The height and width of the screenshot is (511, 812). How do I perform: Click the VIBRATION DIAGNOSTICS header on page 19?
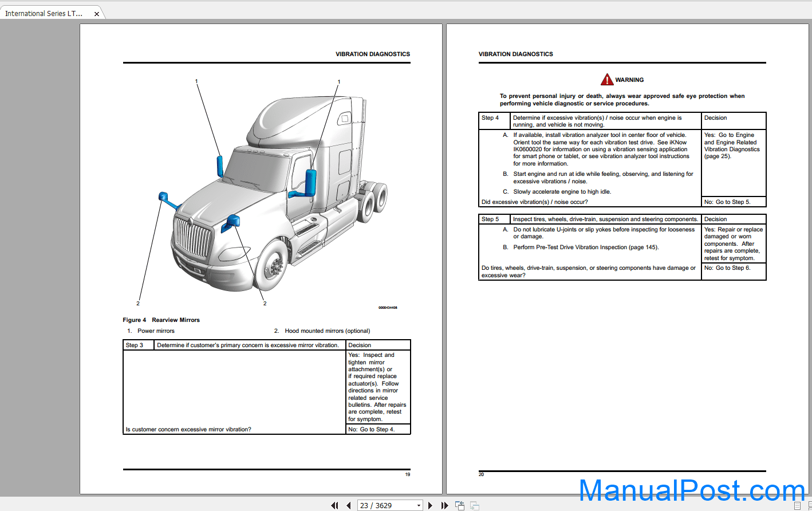point(373,54)
